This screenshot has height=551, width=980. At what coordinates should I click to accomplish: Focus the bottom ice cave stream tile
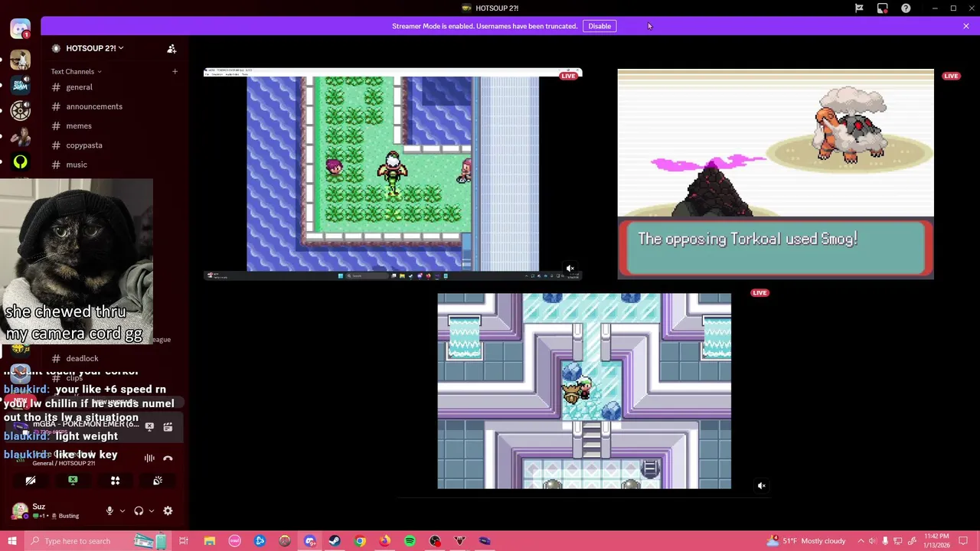[584, 391]
